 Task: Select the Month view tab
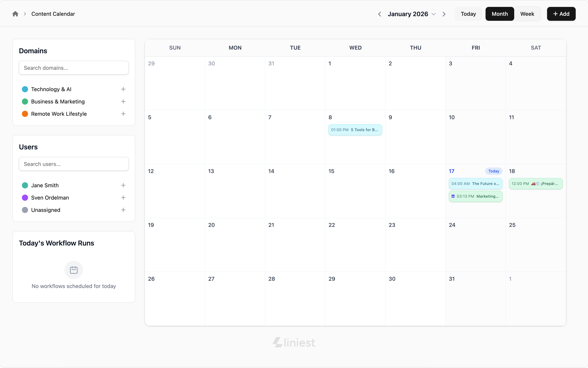[x=499, y=14]
